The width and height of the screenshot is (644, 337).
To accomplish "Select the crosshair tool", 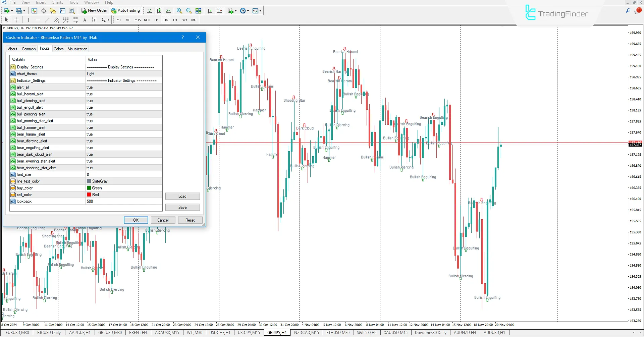I will 16,20.
